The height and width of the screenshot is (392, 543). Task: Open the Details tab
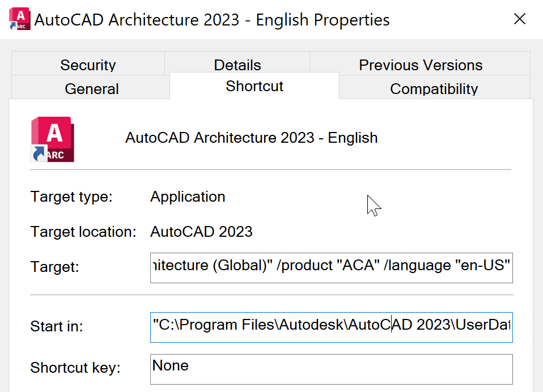click(x=237, y=65)
